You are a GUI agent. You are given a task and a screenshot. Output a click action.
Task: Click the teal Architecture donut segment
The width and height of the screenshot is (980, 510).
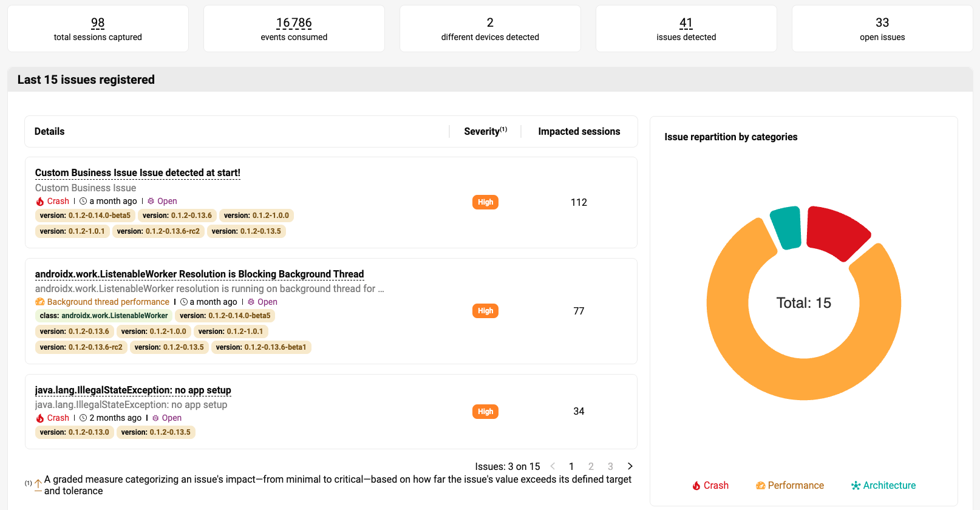click(x=787, y=227)
